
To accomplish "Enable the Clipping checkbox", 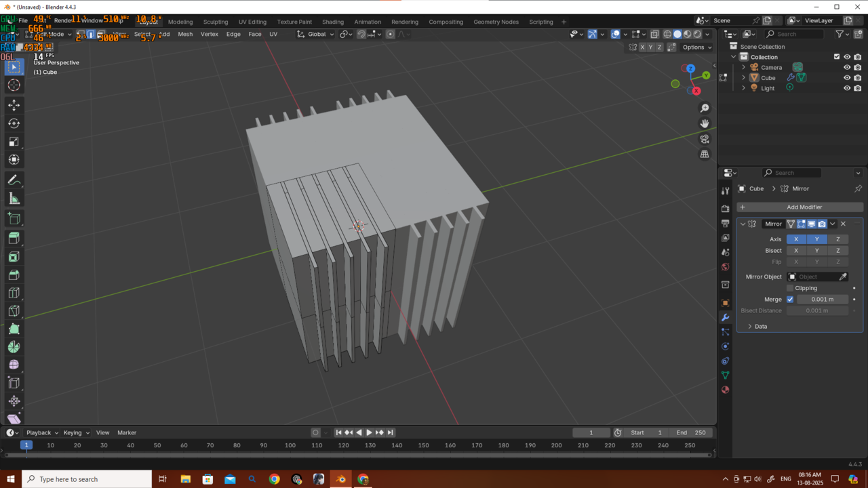I will [790, 288].
